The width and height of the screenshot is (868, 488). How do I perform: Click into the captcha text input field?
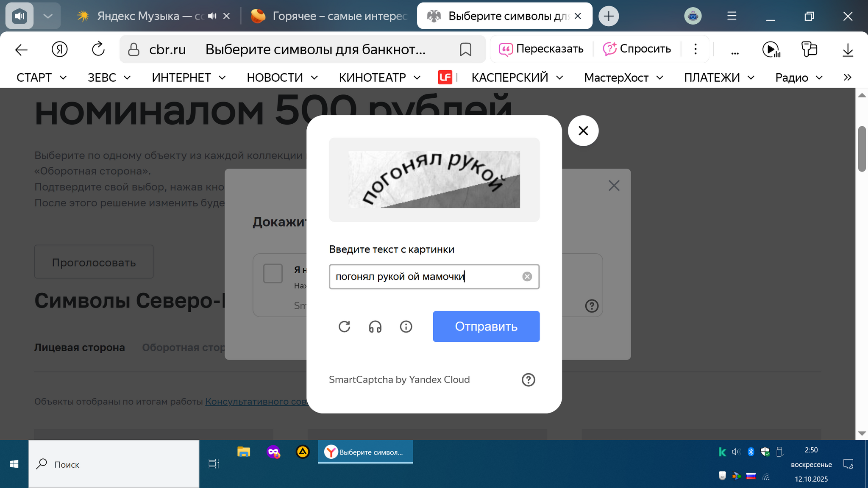[x=424, y=277]
